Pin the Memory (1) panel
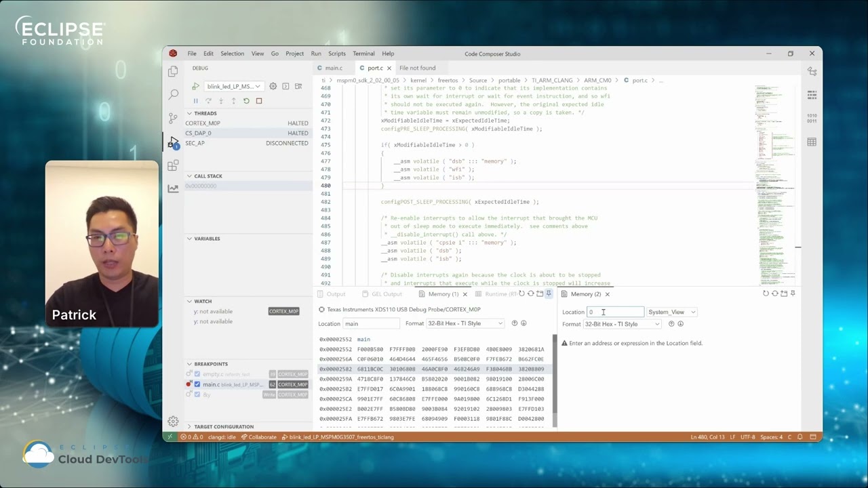The height and width of the screenshot is (488, 868). 549,293
